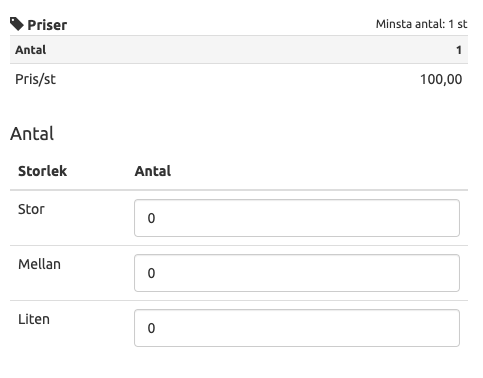Click the Priser heading
This screenshot has width=483, height=378.
[47, 25]
